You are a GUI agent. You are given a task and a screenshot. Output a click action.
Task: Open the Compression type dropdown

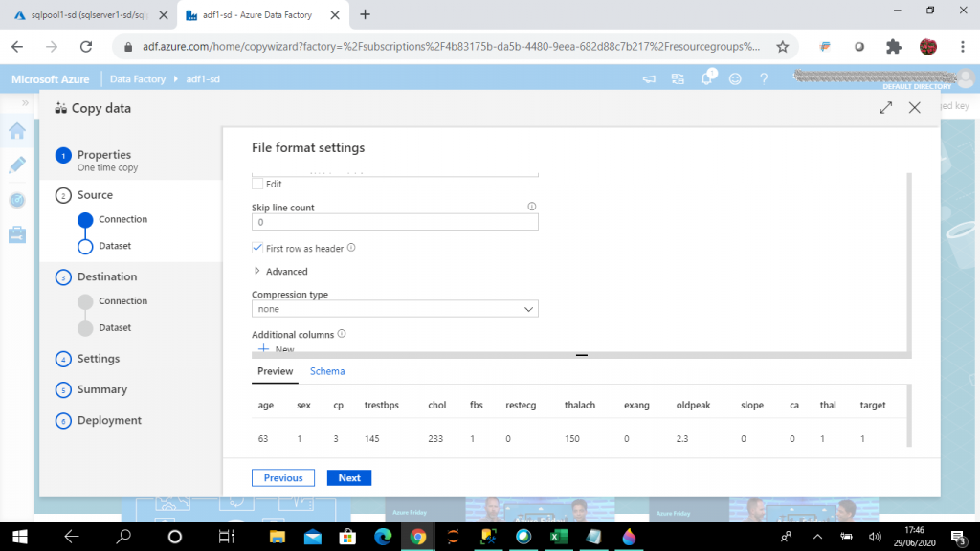395,309
